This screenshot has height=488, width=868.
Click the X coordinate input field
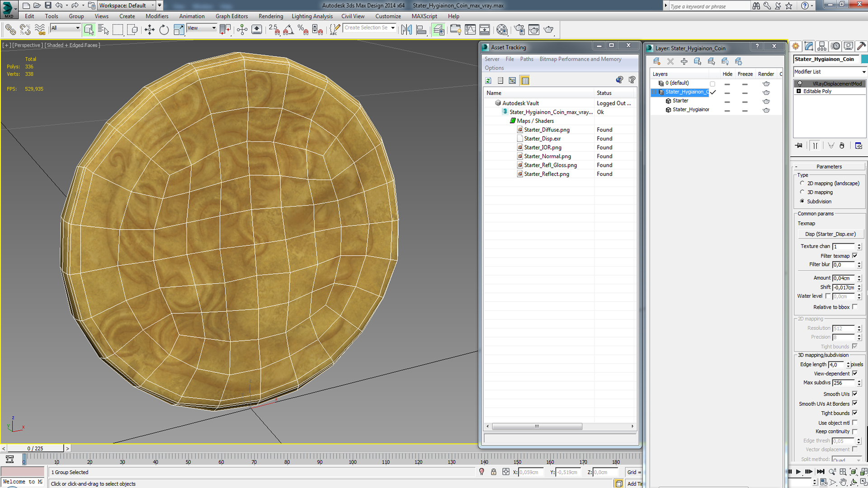click(x=532, y=472)
